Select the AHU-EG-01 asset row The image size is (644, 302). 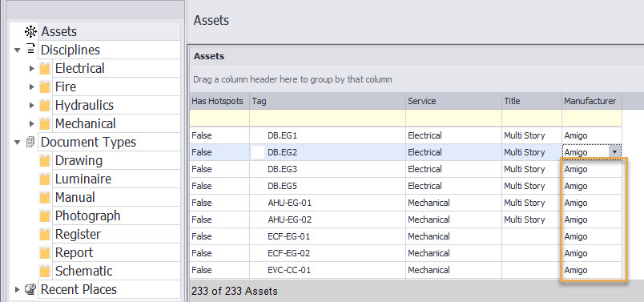[x=406, y=203]
